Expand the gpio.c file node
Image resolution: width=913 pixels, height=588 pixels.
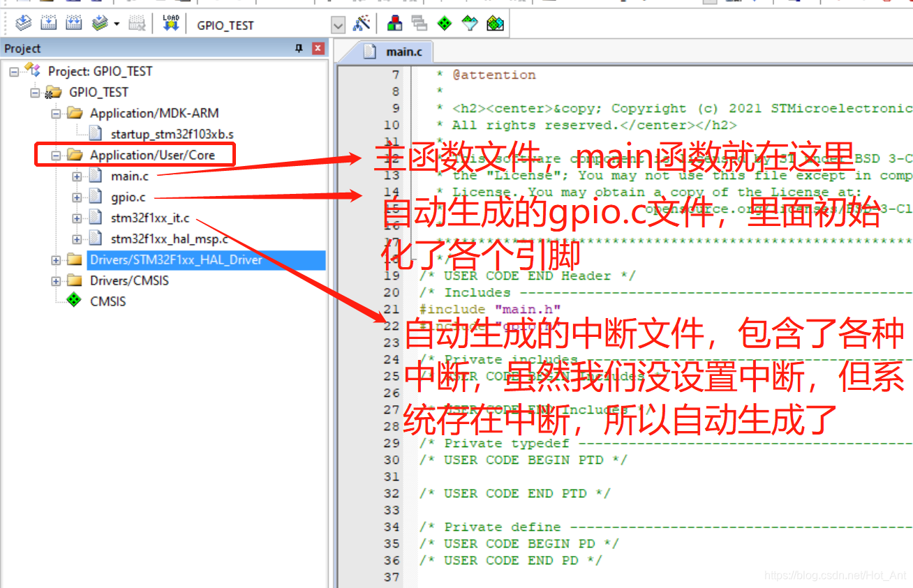77,197
